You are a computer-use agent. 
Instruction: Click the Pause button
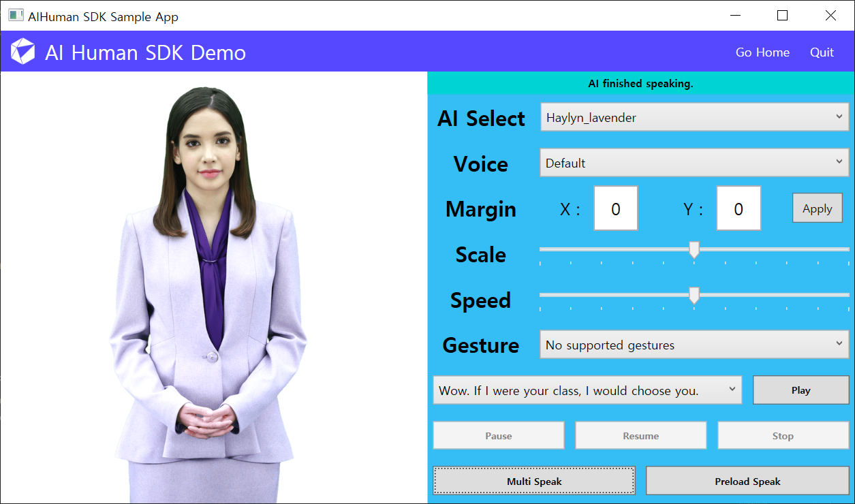tap(499, 435)
